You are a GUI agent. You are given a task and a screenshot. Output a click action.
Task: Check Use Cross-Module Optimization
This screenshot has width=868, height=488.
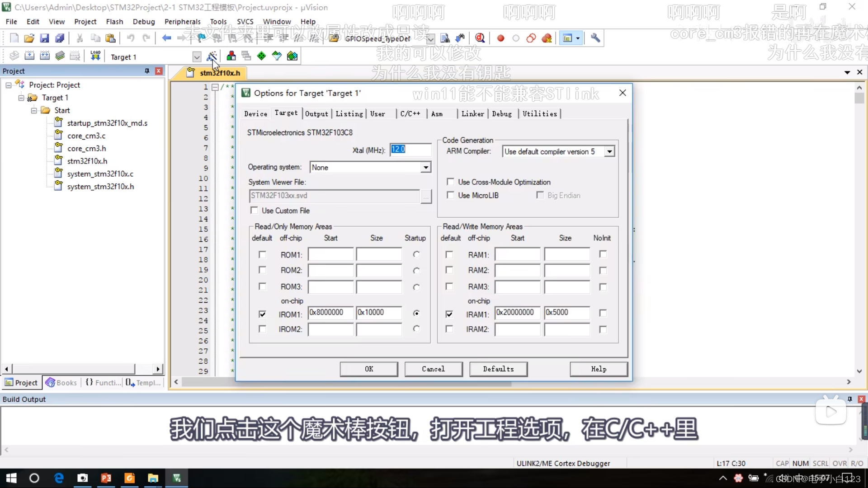coord(450,182)
